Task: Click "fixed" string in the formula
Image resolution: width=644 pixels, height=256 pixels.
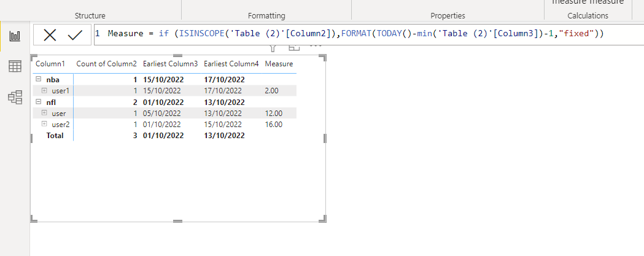Action: click(x=578, y=34)
